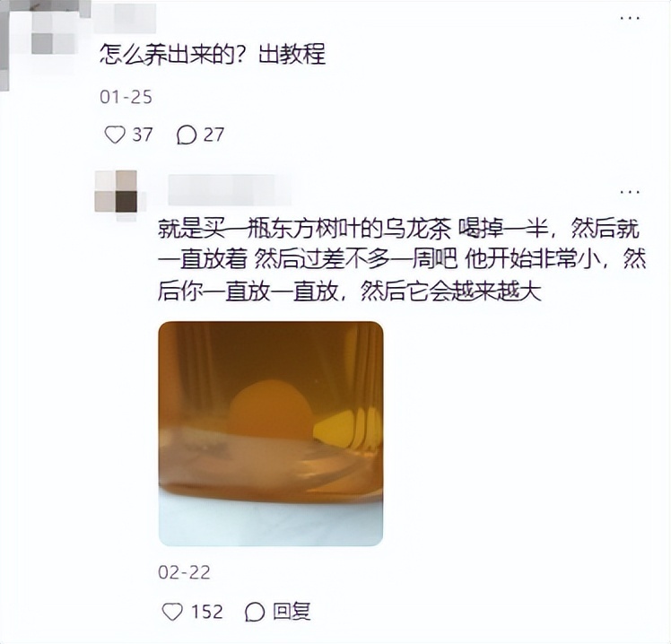Screen dimensions: 671x644
Task: Open the blurred username of the reply author
Action: point(230,189)
